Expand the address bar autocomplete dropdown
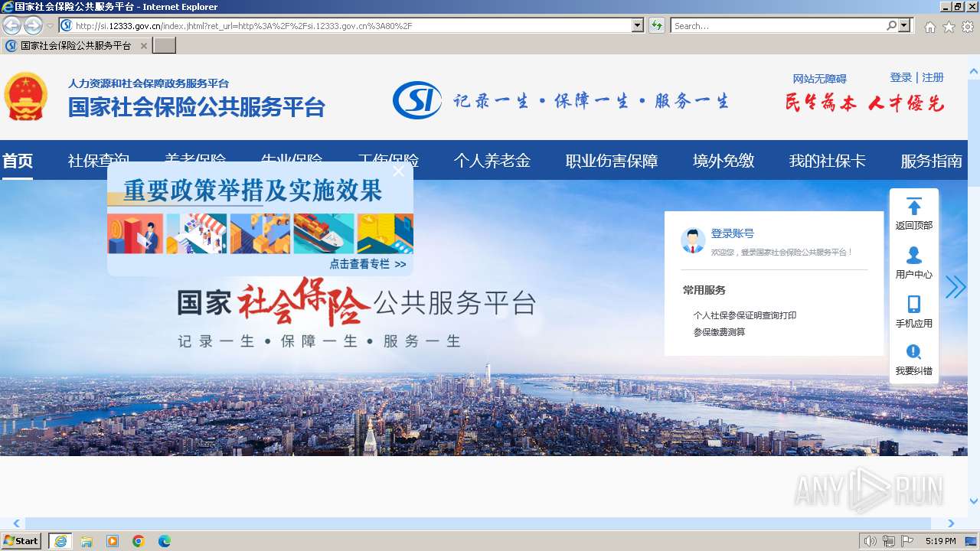Screen dimensions: 980x551 [x=638, y=26]
